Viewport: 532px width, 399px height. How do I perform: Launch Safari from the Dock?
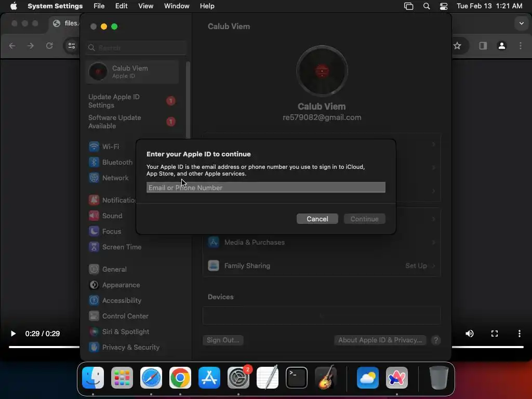(151, 378)
